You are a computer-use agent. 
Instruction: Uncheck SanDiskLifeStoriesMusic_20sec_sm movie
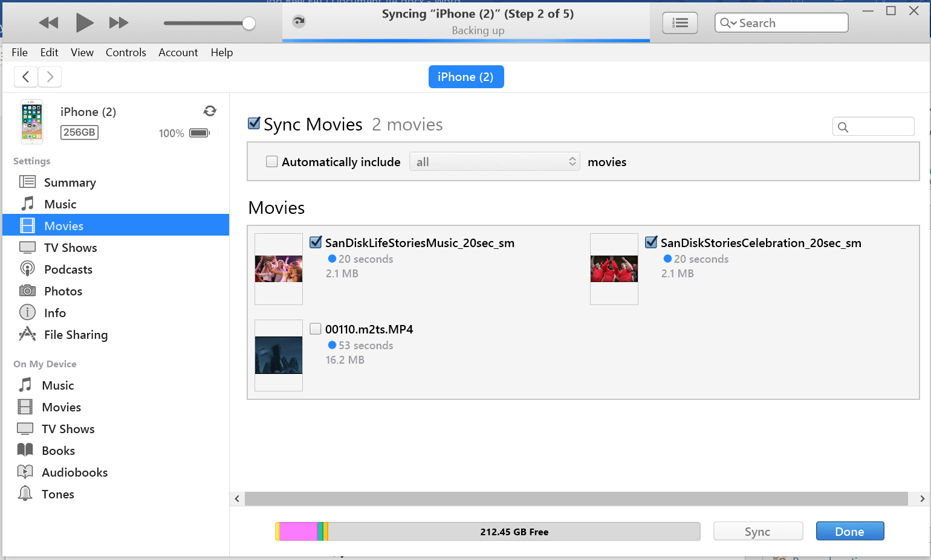(316, 242)
